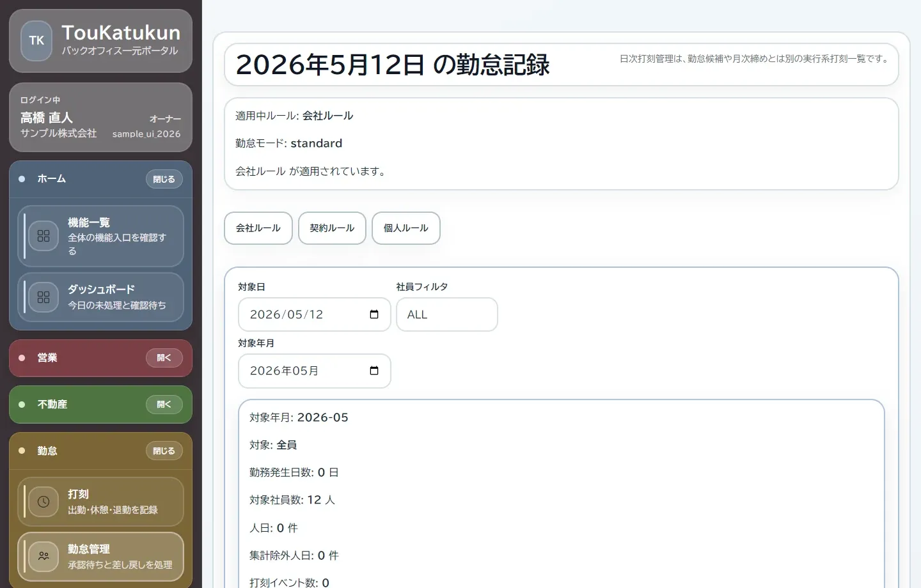Image resolution: width=921 pixels, height=588 pixels.
Task: Click the TouKatukun portal title
Action: 121,33
